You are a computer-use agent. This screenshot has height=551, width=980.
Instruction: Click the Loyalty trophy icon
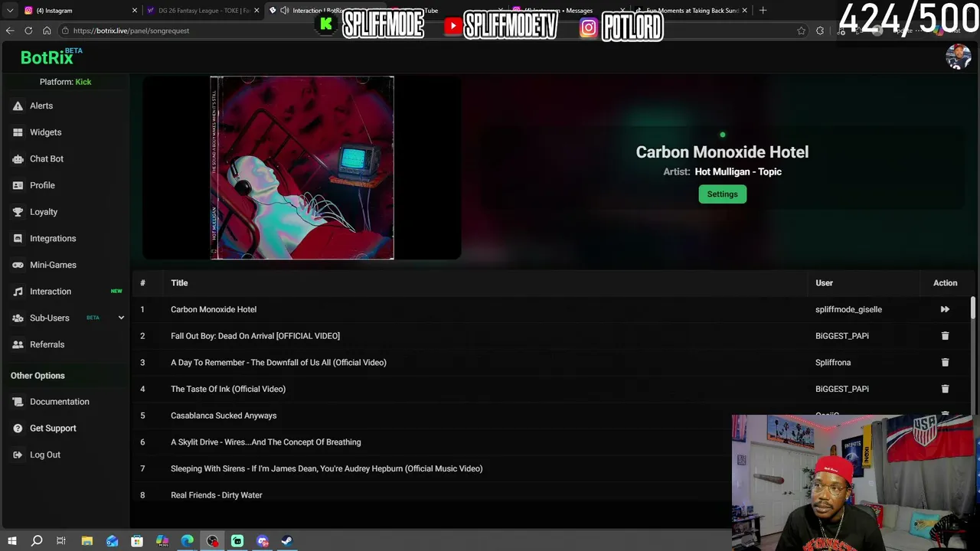(x=18, y=212)
